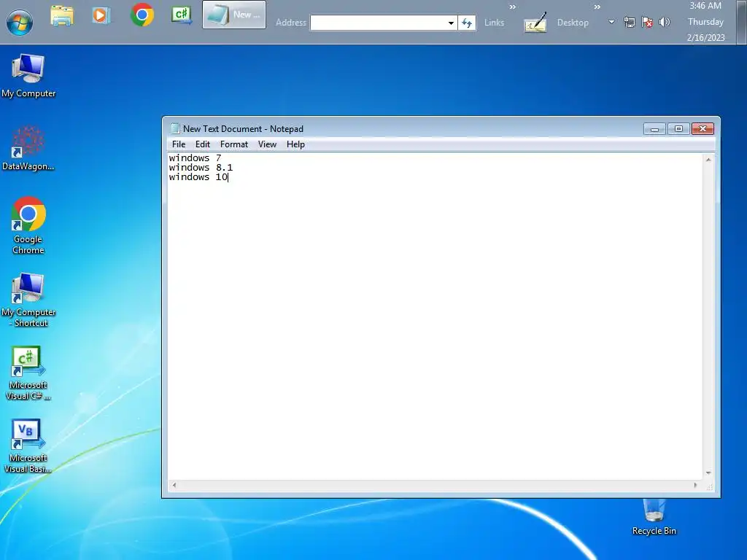Open Visual C# from the taskbar
Image resolution: width=747 pixels, height=560 pixels.
coord(182,15)
